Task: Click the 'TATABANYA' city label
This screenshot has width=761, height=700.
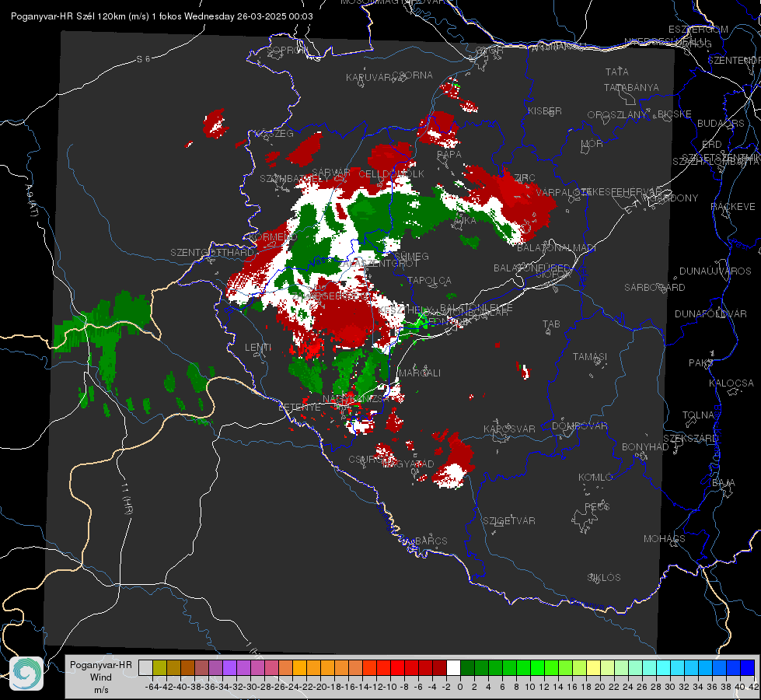Action: click(631, 87)
